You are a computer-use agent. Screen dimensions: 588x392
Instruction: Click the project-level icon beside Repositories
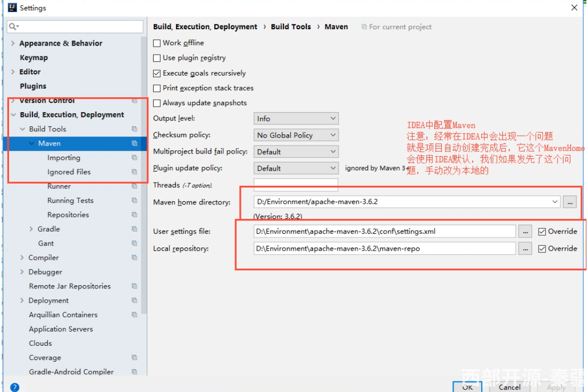(135, 215)
